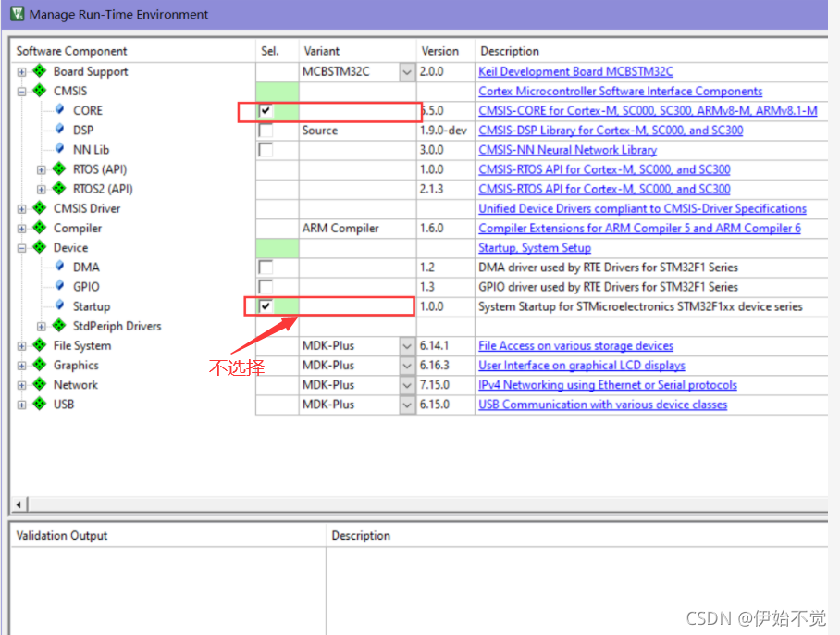840x635 pixels.
Task: Click the Compiler green diamond icon
Action: click(40, 227)
